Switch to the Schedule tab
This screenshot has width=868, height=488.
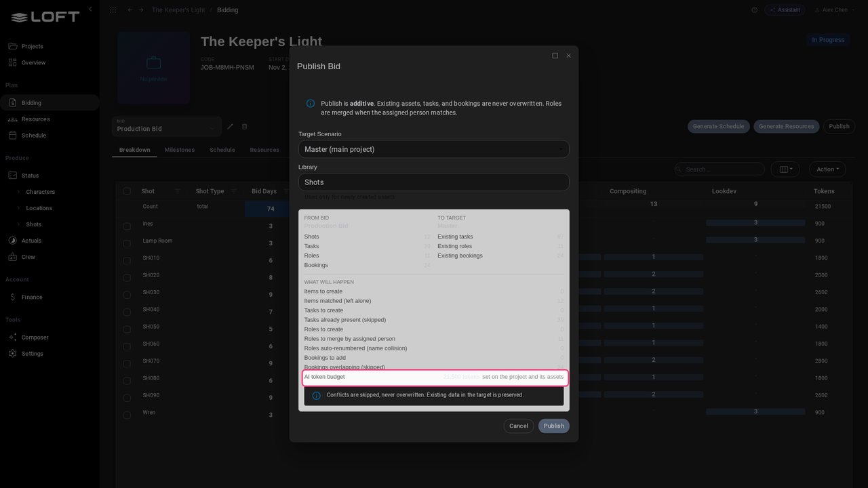pyautogui.click(x=222, y=150)
